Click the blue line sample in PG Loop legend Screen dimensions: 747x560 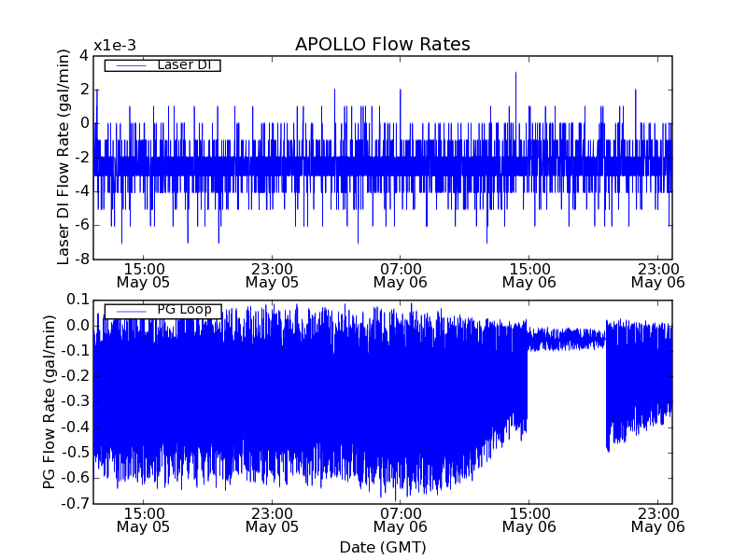pos(130,311)
